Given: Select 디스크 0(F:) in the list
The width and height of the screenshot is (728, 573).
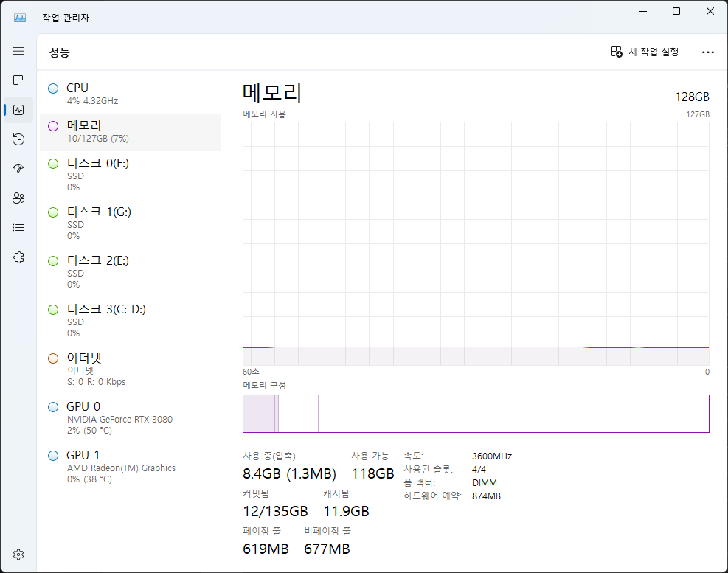Looking at the screenshot, I should click(130, 174).
